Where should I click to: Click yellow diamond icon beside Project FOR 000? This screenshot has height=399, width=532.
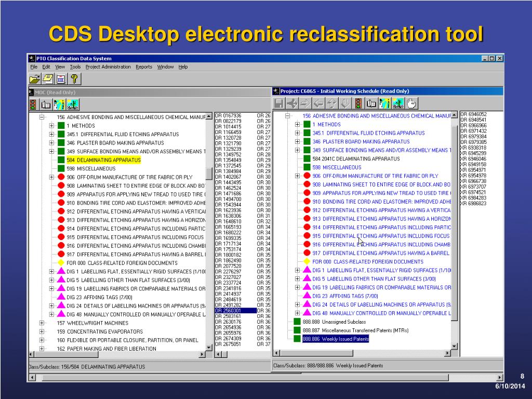tap(307, 262)
